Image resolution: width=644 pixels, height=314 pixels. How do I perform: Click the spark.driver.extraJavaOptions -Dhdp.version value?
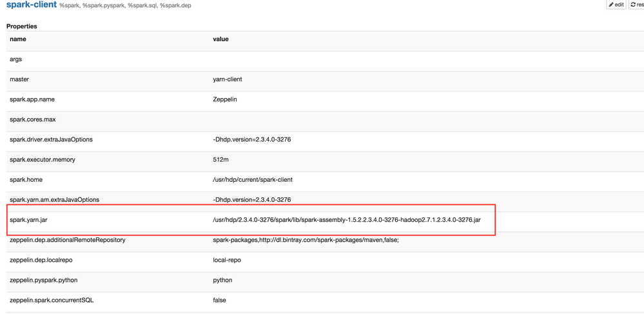[252, 139]
